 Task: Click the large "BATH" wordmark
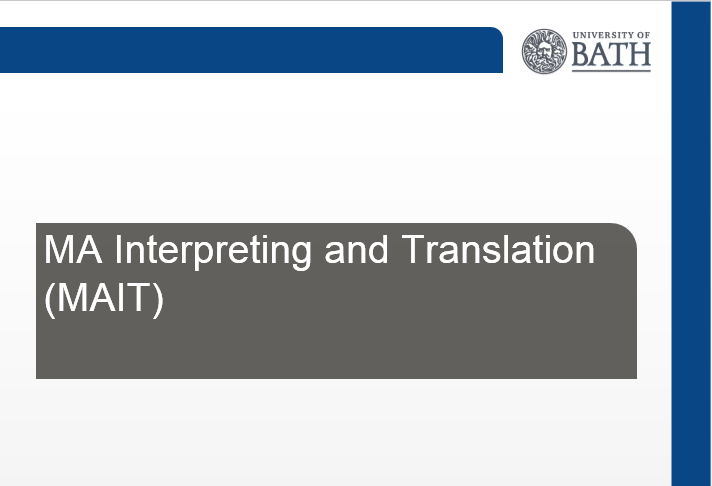611,55
